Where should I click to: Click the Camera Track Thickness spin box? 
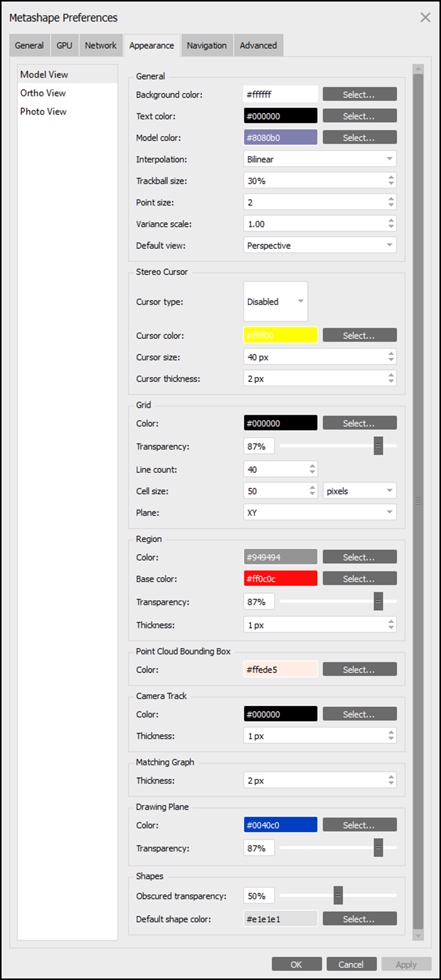coord(320,736)
